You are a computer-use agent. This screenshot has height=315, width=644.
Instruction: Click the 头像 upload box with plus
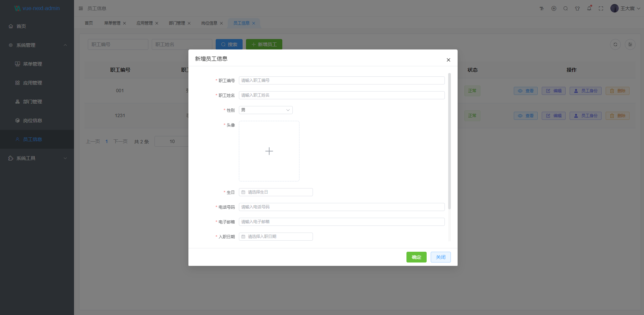[x=269, y=151]
